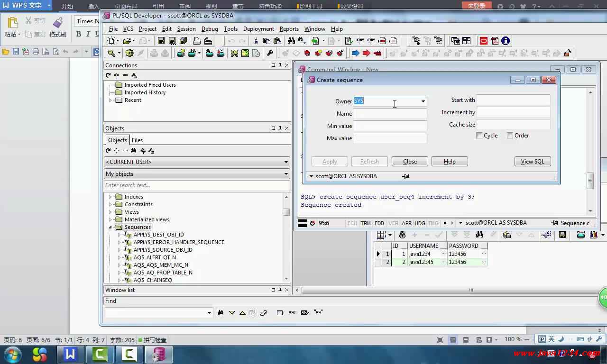Click the Close button in Create sequence
Viewport: 607px width, 364px height.
410,162
